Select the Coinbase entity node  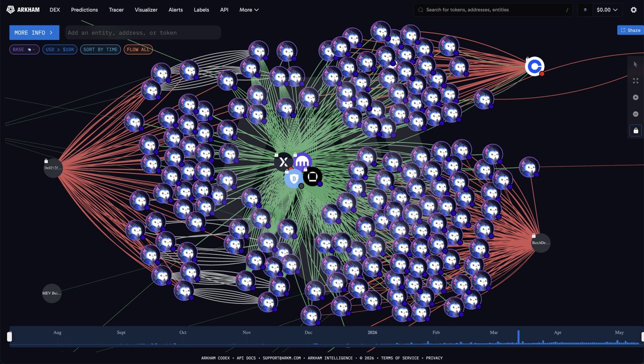pyautogui.click(x=535, y=67)
